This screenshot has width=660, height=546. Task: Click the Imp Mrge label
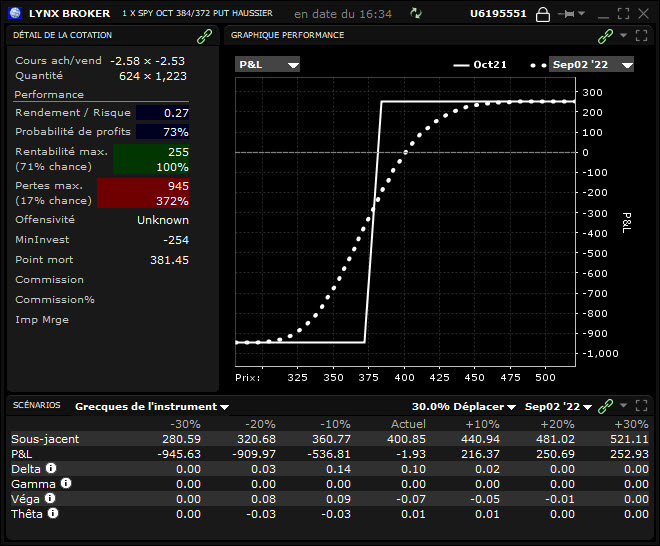pos(42,320)
